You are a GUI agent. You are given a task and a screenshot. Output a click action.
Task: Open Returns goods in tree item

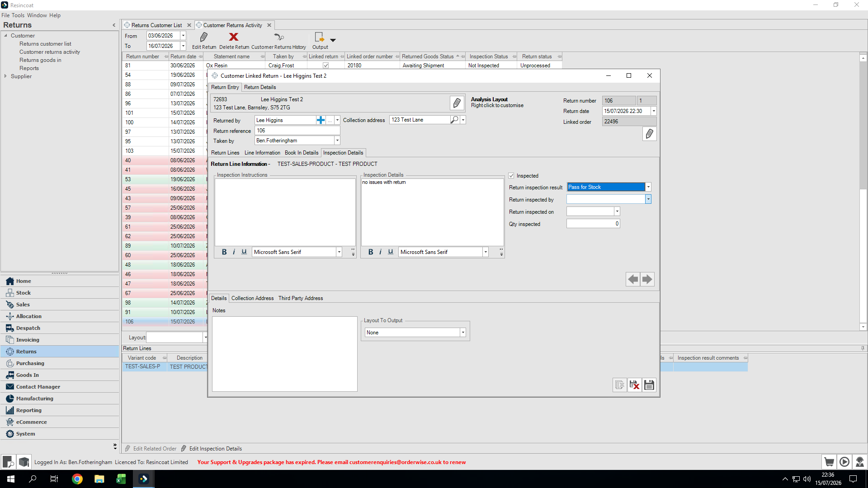pos(40,60)
